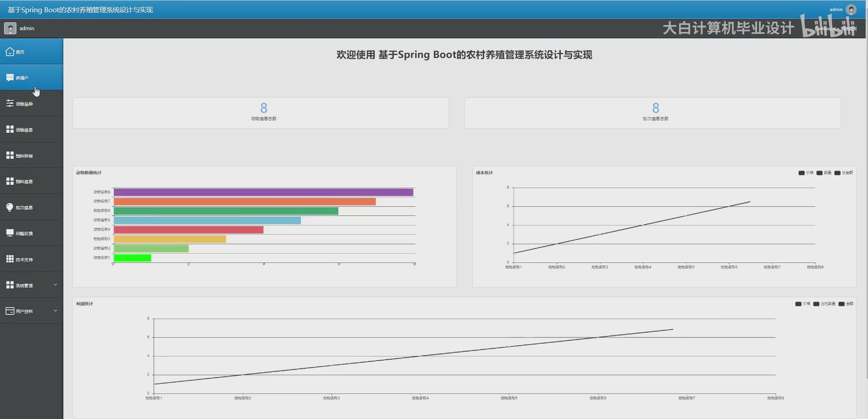868x419 pixels.
Task: Click the 利润统计 chart title
Action: (x=84, y=304)
